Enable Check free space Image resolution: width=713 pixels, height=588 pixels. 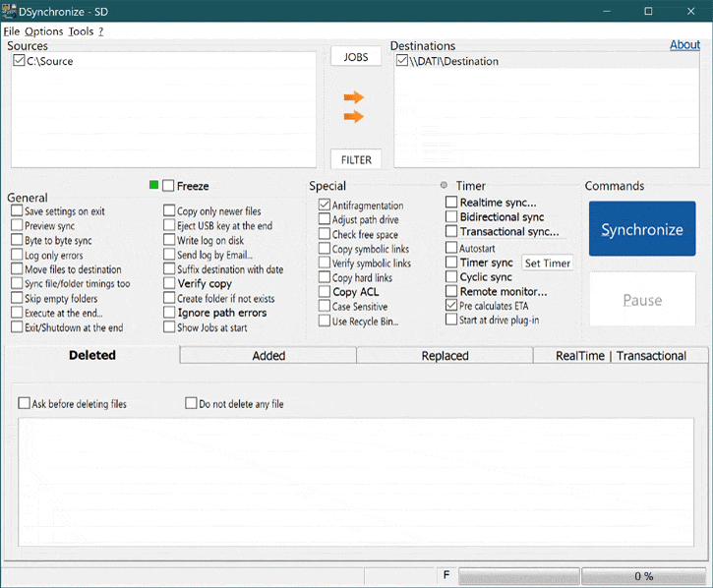(325, 234)
